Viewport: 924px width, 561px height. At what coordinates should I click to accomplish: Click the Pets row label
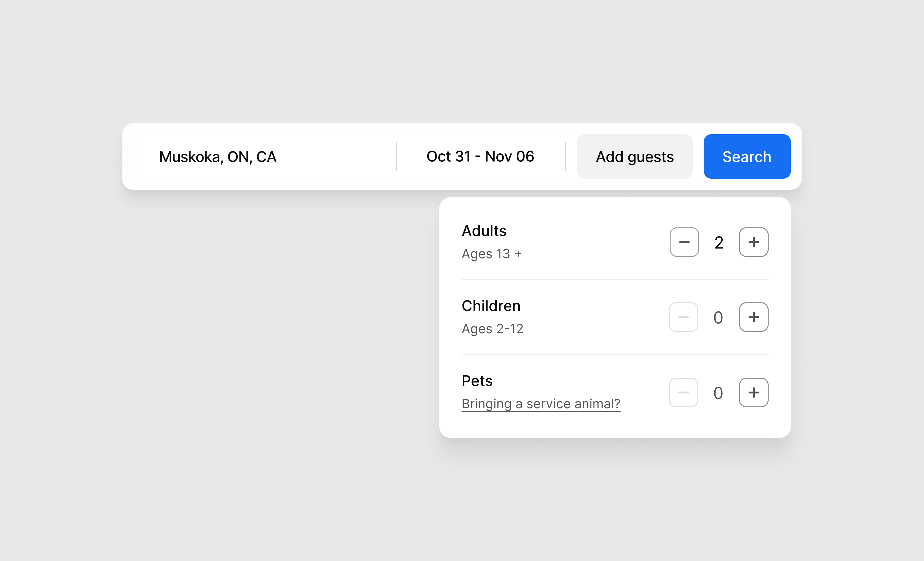tap(477, 381)
